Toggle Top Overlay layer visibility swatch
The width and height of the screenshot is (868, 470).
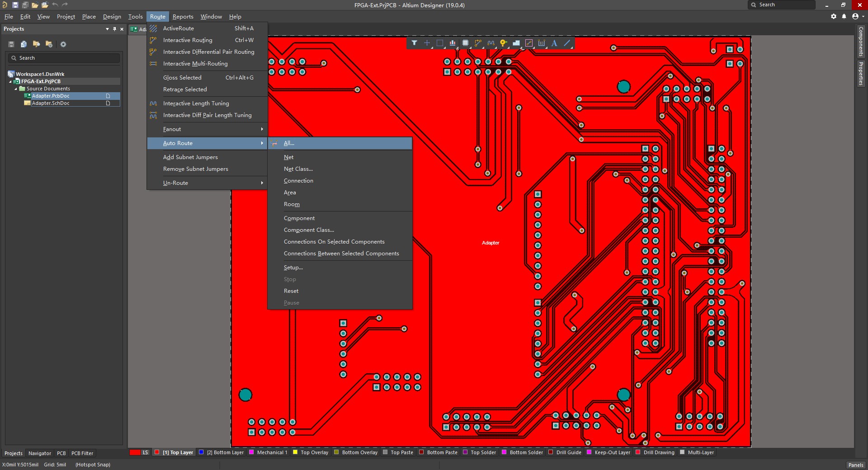point(295,452)
